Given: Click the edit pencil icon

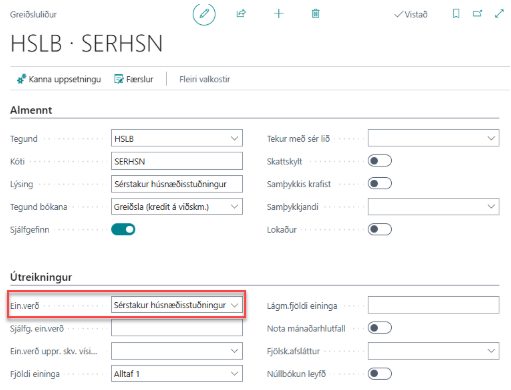Looking at the screenshot, I should 204,14.
